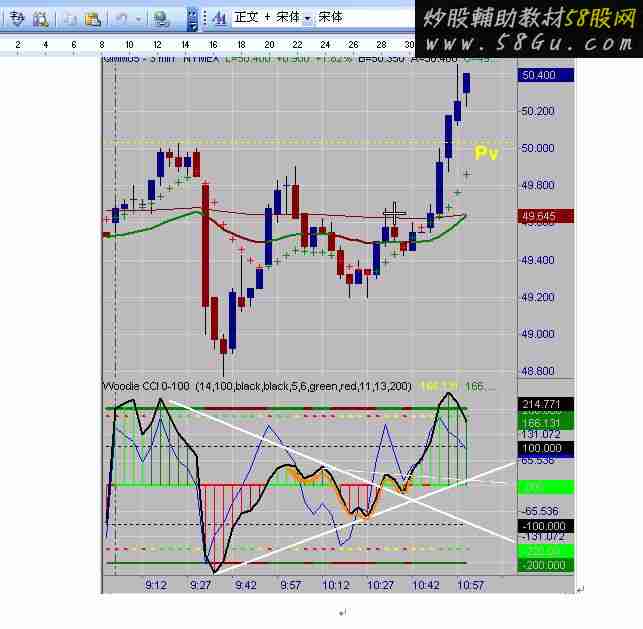
Task: Click the 50.000 price axis label
Action: point(538,148)
